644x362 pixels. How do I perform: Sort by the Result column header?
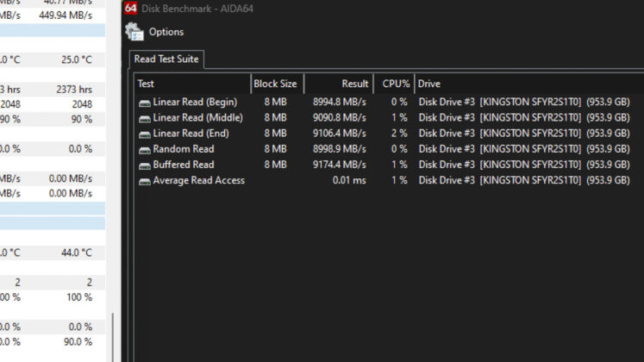(339, 84)
